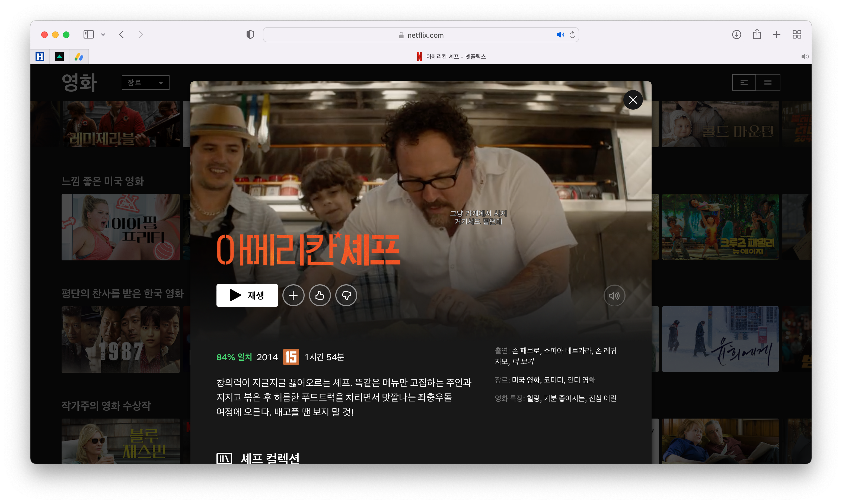Switch to the pinned black triangle tab
The width and height of the screenshot is (842, 504).
pyautogui.click(x=59, y=57)
